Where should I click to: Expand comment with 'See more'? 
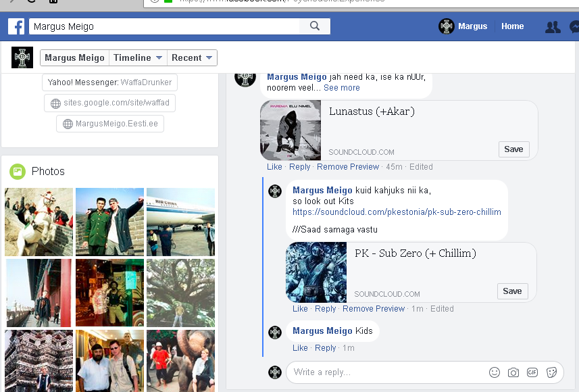point(342,88)
